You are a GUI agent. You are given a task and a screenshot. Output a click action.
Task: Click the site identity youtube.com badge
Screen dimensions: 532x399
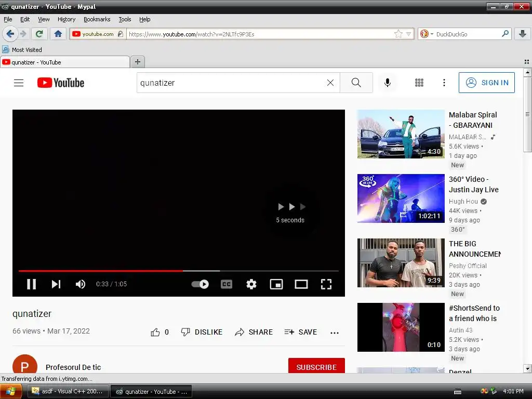coord(98,34)
